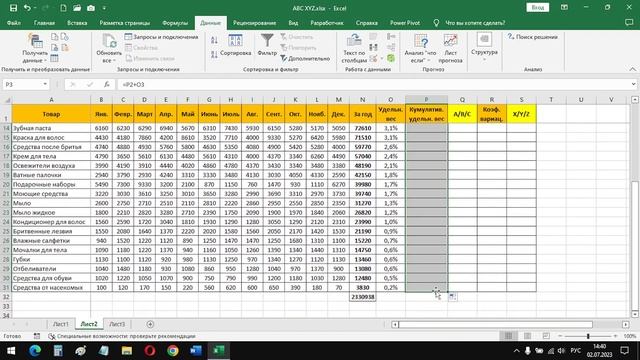Click Select All corner of the grid
Screen dimensions: 640x360
[x=6, y=100]
